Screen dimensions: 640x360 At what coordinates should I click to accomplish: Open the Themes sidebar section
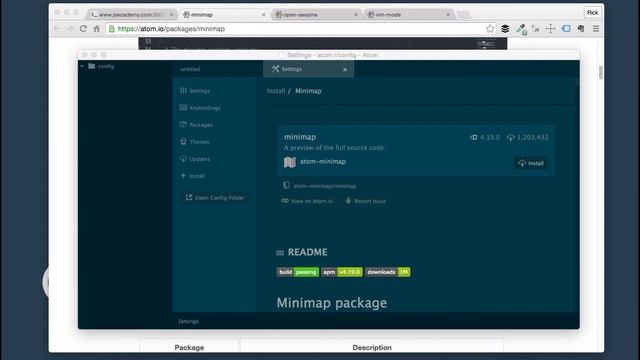tap(195, 142)
